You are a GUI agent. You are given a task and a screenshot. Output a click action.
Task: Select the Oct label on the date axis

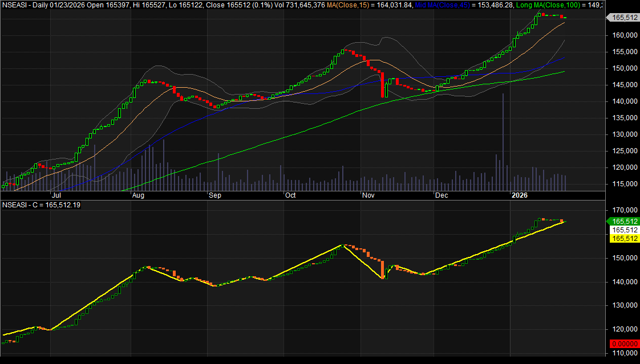pyautogui.click(x=290, y=195)
